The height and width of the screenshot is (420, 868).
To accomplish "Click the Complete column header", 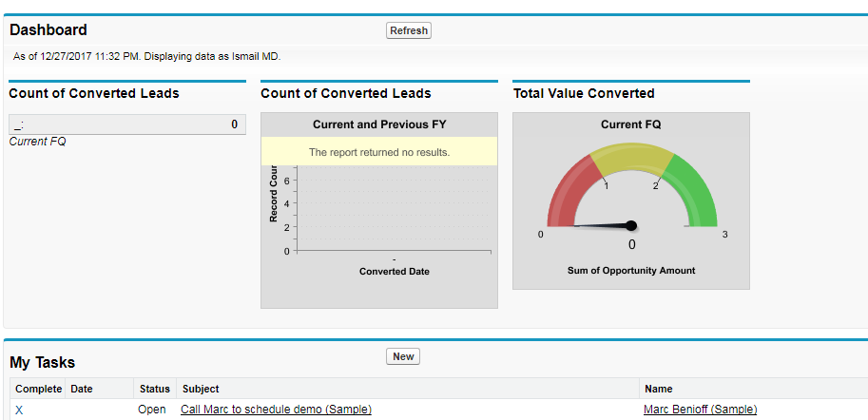I will (x=38, y=389).
